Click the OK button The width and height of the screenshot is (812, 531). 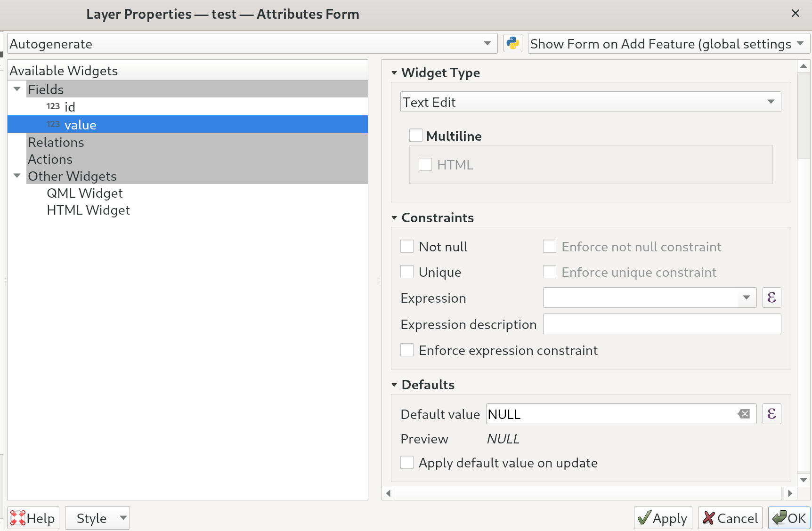[x=789, y=518]
